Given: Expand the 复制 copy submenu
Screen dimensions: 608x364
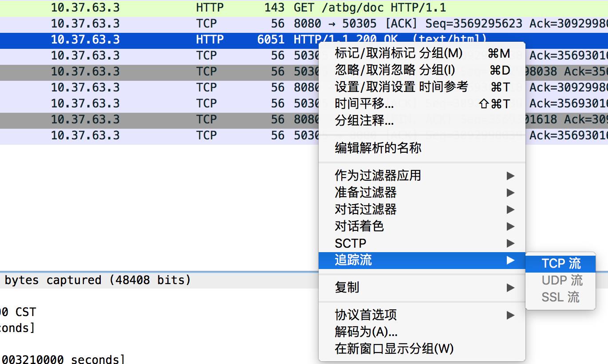Looking at the screenshot, I should coord(422,288).
